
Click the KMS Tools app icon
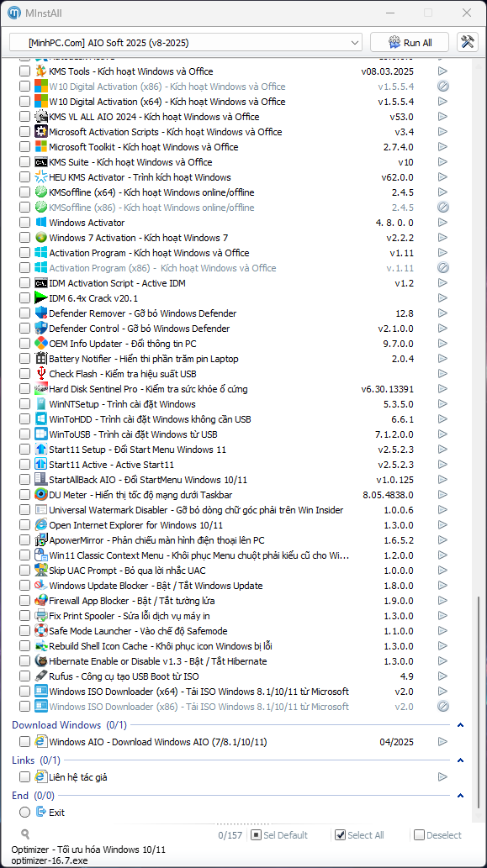pyautogui.click(x=41, y=71)
